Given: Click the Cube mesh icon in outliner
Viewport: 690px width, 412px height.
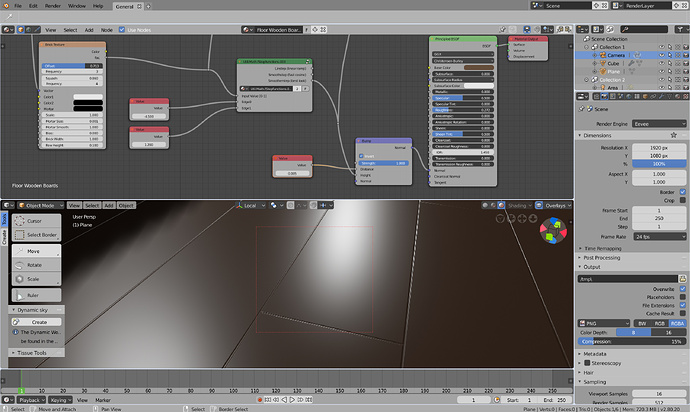Looking at the screenshot, I should point(603,63).
